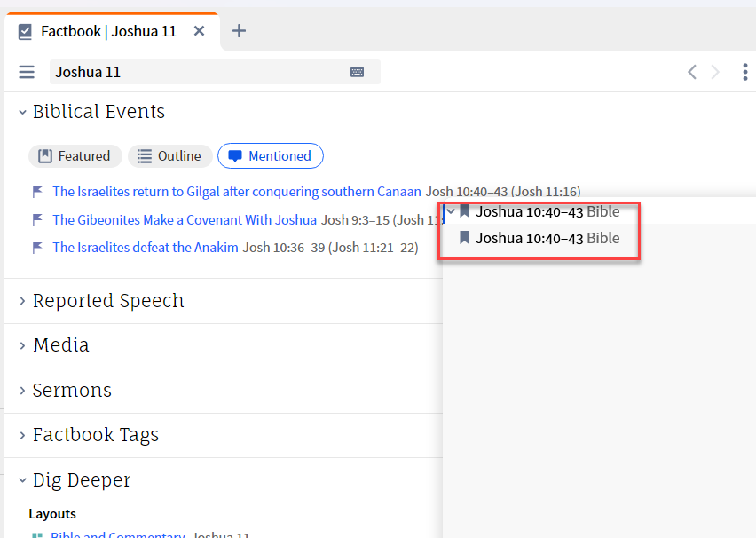This screenshot has width=756, height=538.
Task: Click the bookmark icon for first Joshua 10:40–43 entry
Action: tap(464, 211)
